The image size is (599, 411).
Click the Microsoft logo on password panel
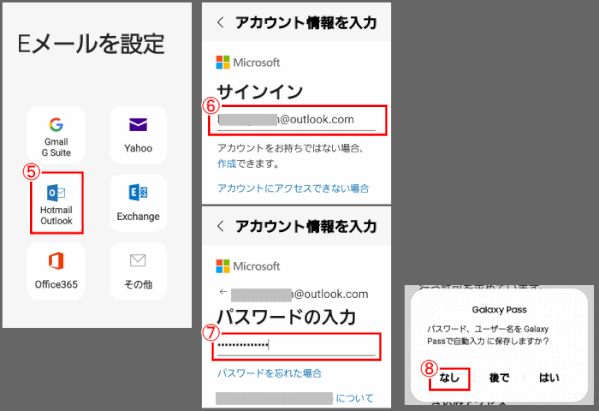click(x=248, y=266)
